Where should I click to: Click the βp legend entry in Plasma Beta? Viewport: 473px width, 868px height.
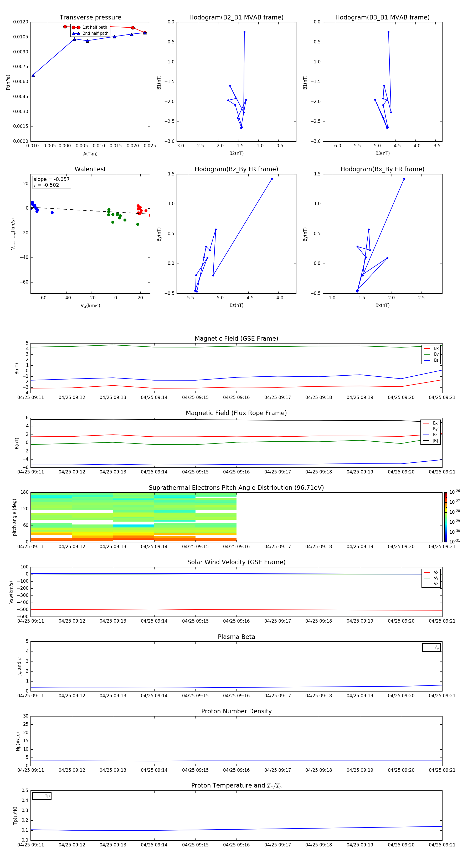(x=431, y=647)
